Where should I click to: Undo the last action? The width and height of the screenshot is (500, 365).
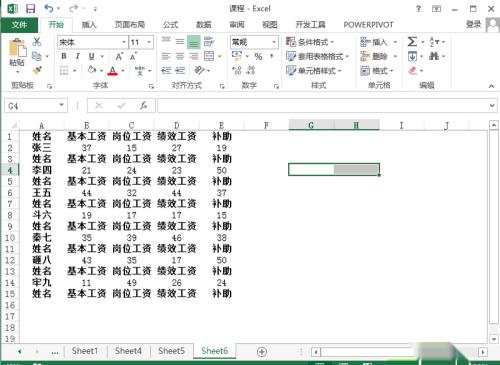coord(49,8)
